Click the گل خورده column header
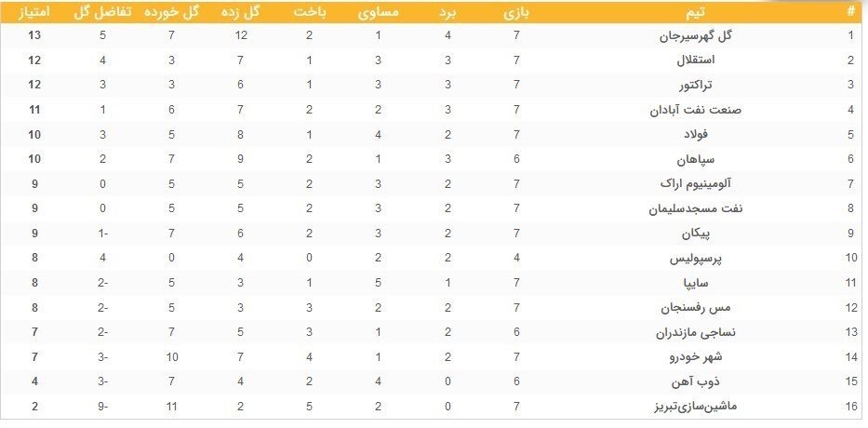 click(x=172, y=11)
